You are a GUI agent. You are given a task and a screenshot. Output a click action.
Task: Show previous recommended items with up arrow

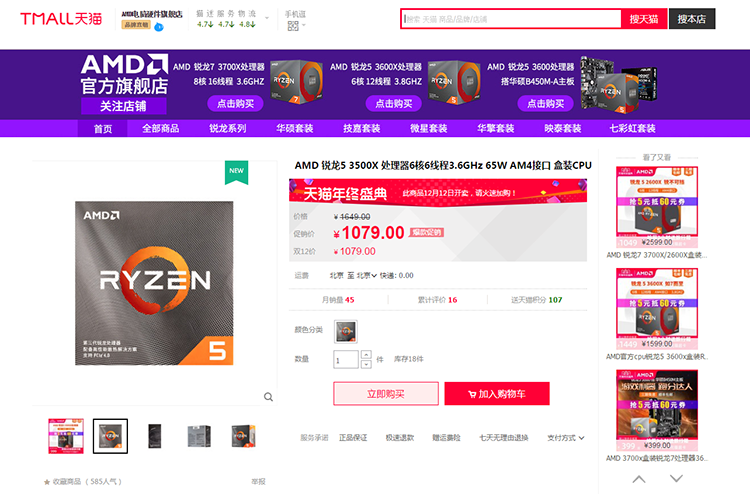point(639,479)
